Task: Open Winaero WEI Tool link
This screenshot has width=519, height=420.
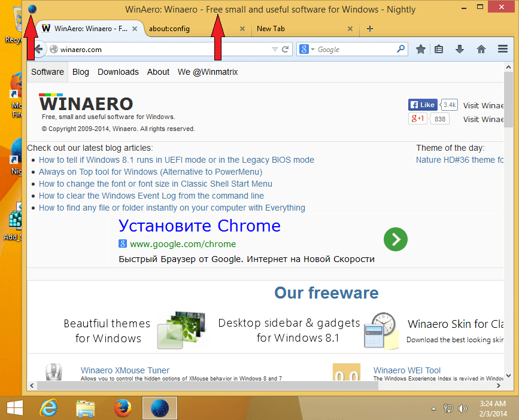Action: 407,370
